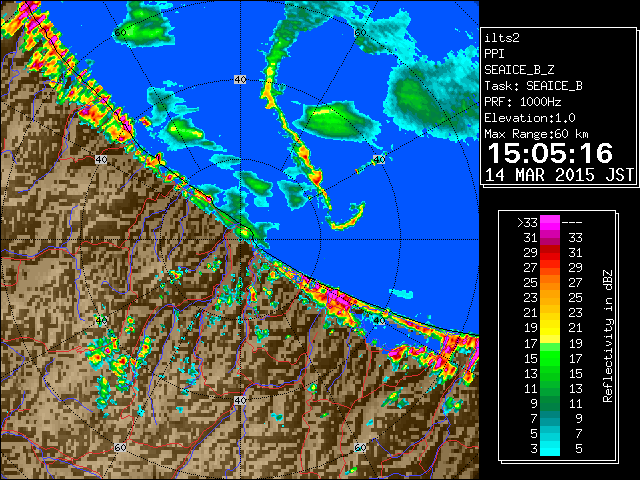The height and width of the screenshot is (480, 640).
Task: Click the radar site at range rings' center
Action: click(241, 240)
